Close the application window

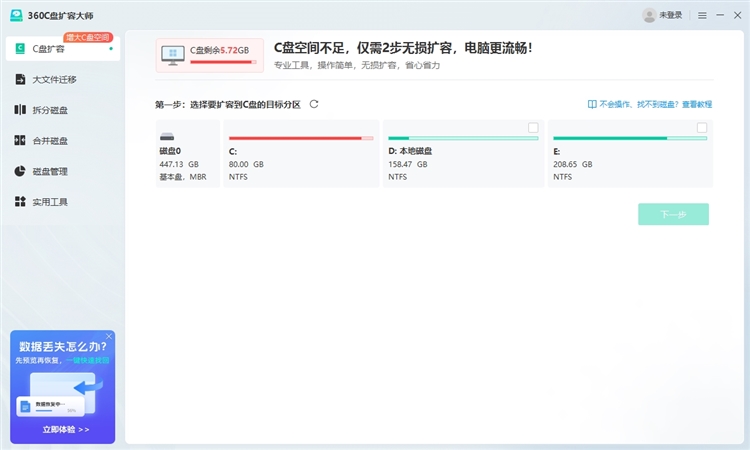point(738,15)
